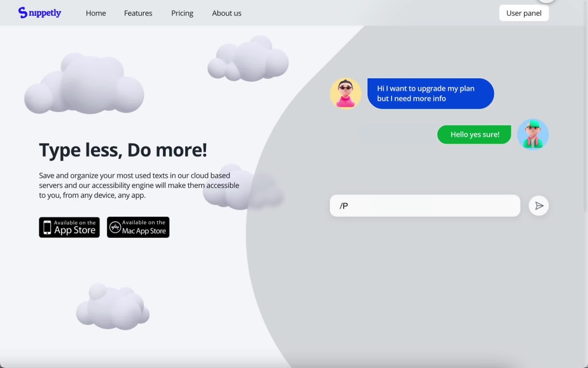Open the Features menu item
588x368 pixels.
(x=138, y=13)
